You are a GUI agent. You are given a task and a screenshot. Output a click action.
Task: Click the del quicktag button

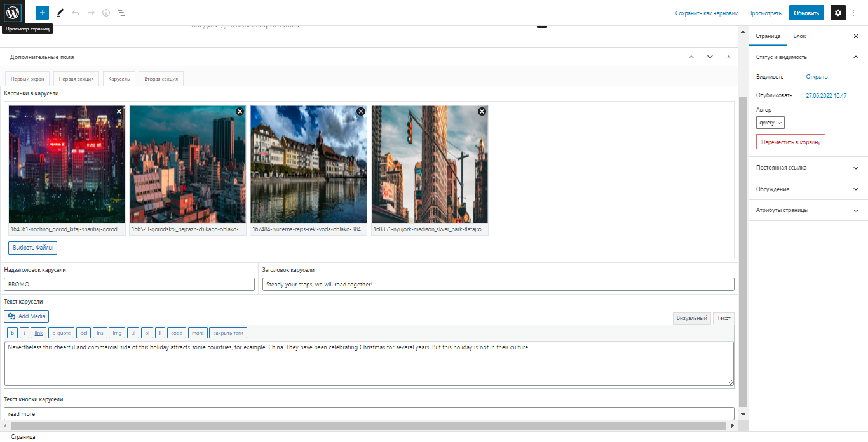pos(84,333)
